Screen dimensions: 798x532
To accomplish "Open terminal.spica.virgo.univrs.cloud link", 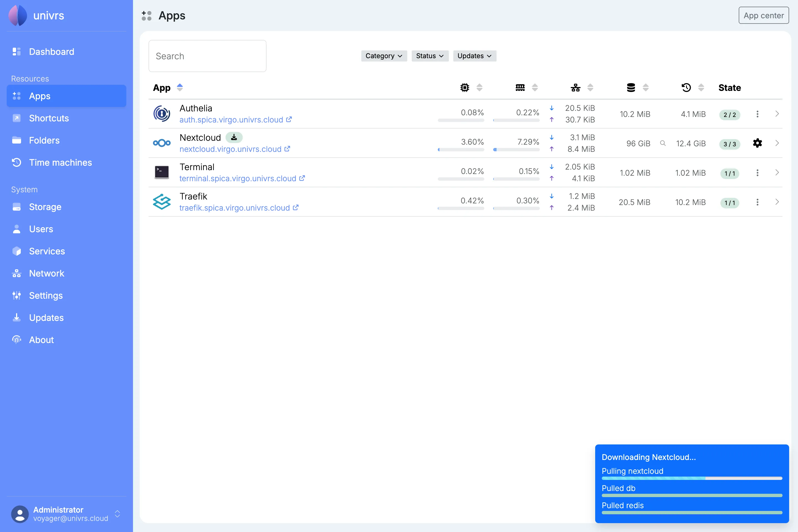I will pyautogui.click(x=242, y=178).
